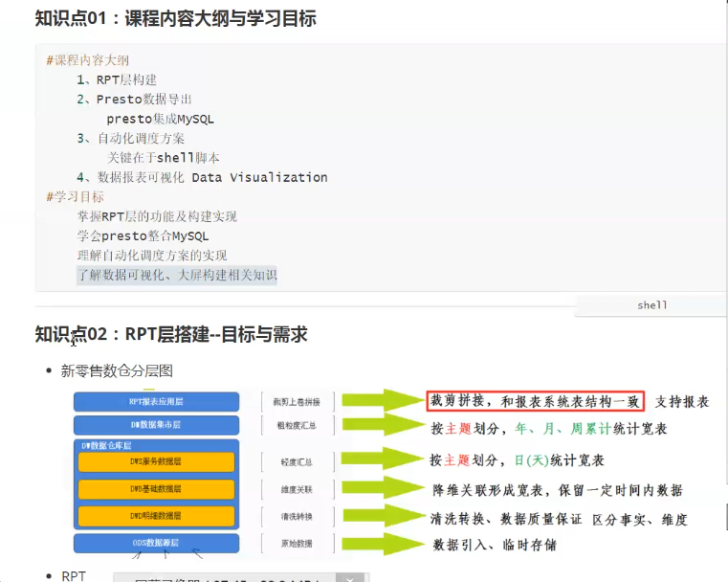Click the 'DWB基础数据层' box in diagram

tap(157, 489)
